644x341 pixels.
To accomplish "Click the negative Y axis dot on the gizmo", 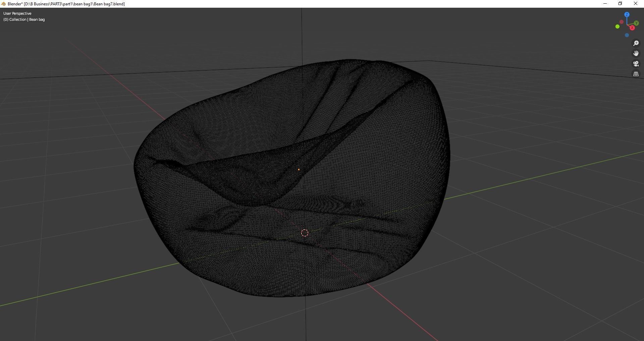I will [x=617, y=26].
